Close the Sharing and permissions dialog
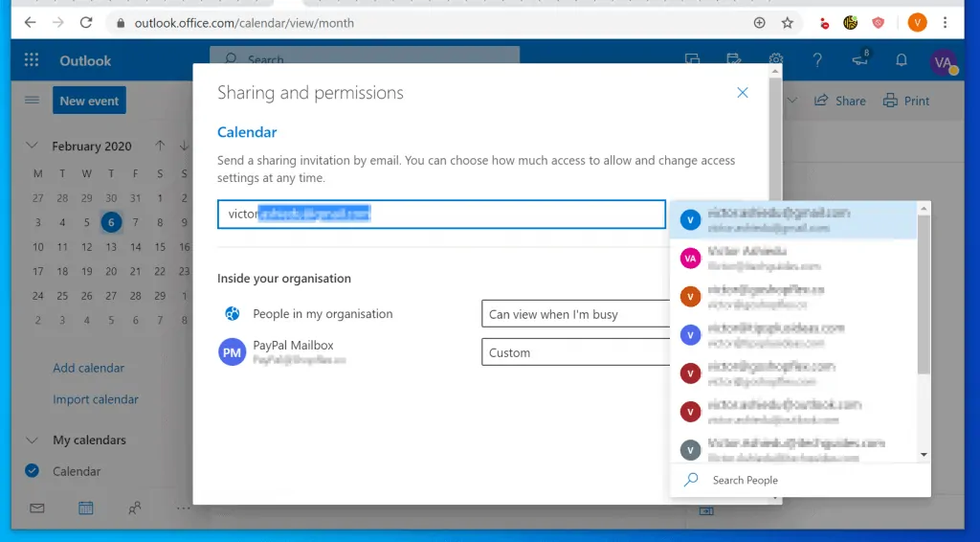This screenshot has height=542, width=980. click(742, 93)
